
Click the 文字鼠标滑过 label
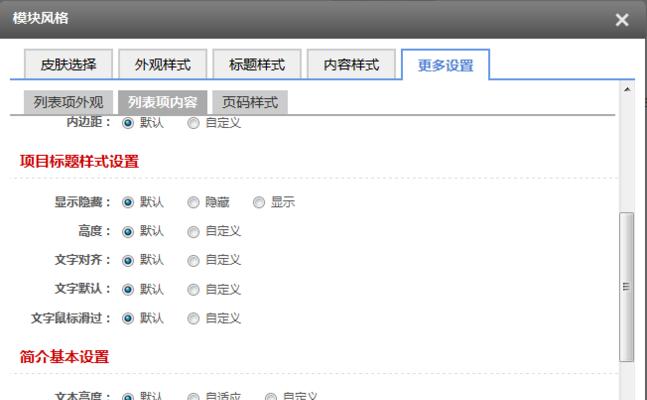click(71, 318)
